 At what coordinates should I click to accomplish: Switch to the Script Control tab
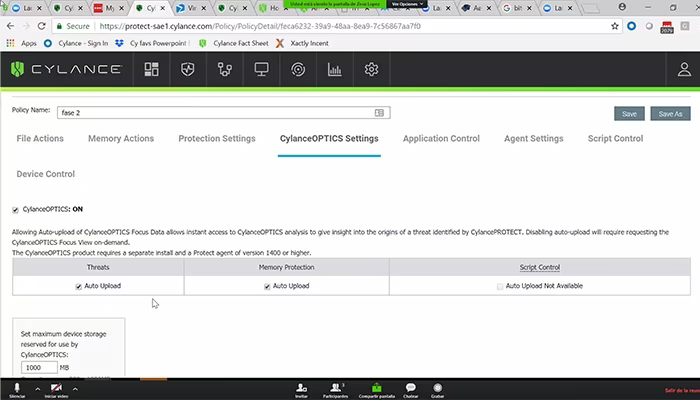pos(615,139)
